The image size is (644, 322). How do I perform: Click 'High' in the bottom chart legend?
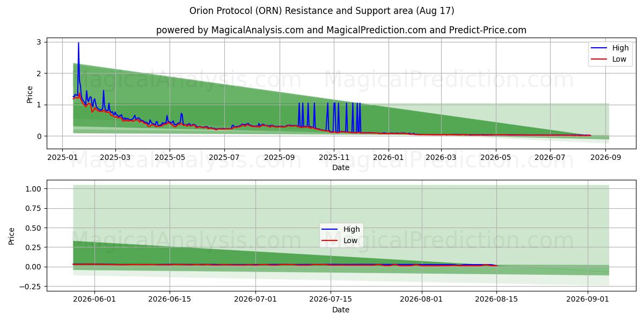[352, 229]
